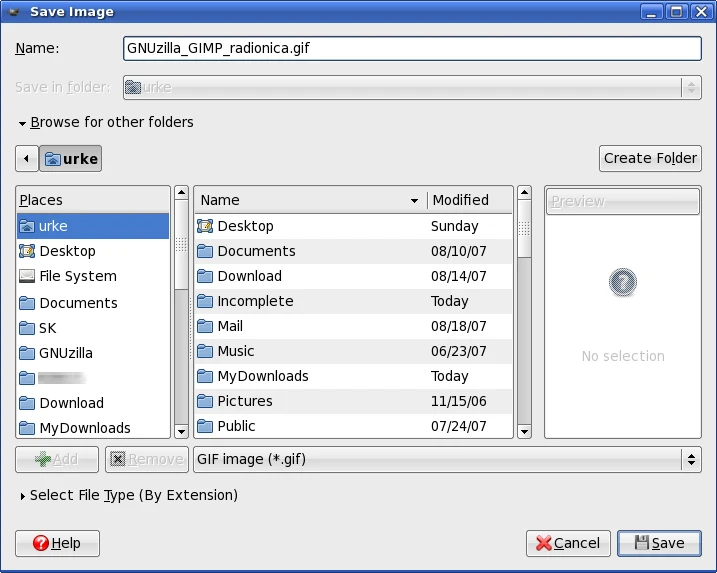Click the file list scrollbar down arrow
The height and width of the screenshot is (573, 717).
524,431
